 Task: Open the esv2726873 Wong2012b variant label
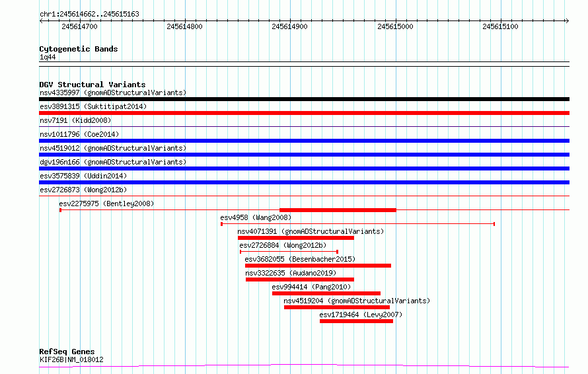click(83, 190)
